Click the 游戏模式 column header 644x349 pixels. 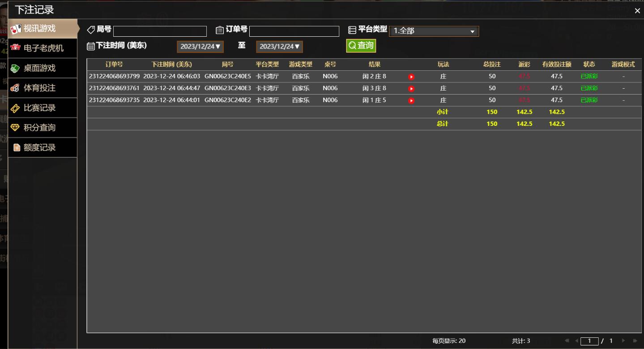[x=623, y=65]
